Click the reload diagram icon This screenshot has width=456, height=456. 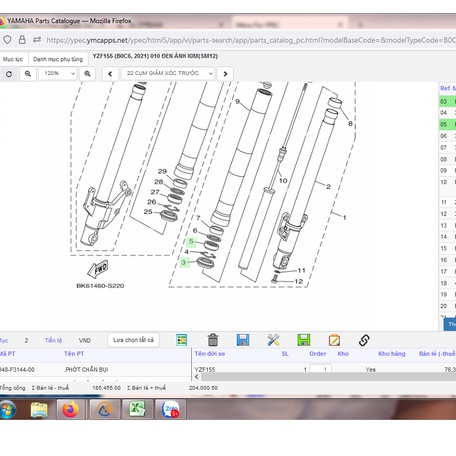click(x=9, y=74)
